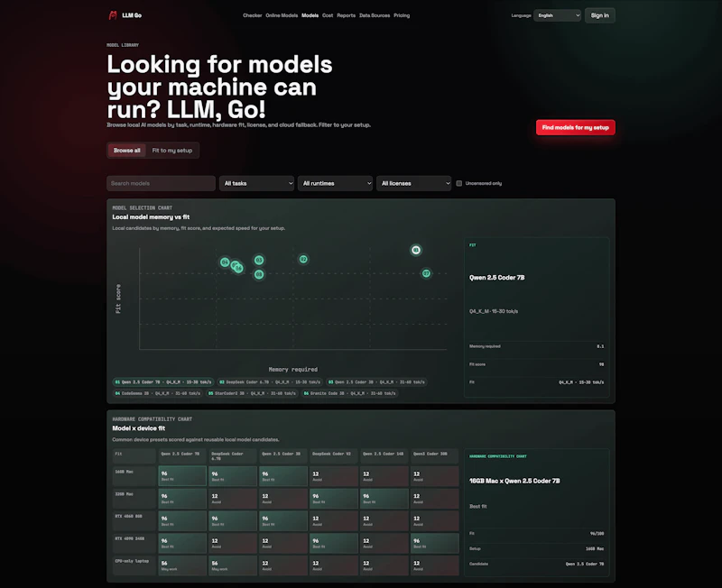Viewport: 722px width, 588px height.
Task: Click the DeepSeek Coder 6.7B legend chip
Action: click(269, 381)
